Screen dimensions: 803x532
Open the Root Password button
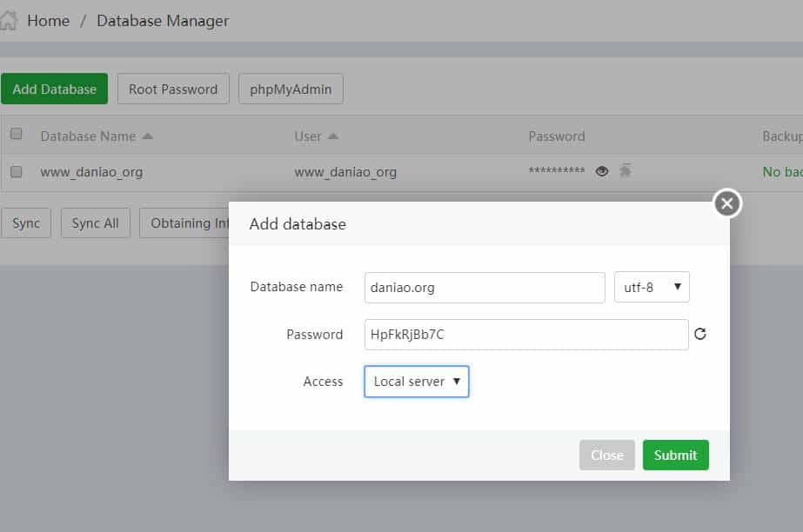click(173, 89)
